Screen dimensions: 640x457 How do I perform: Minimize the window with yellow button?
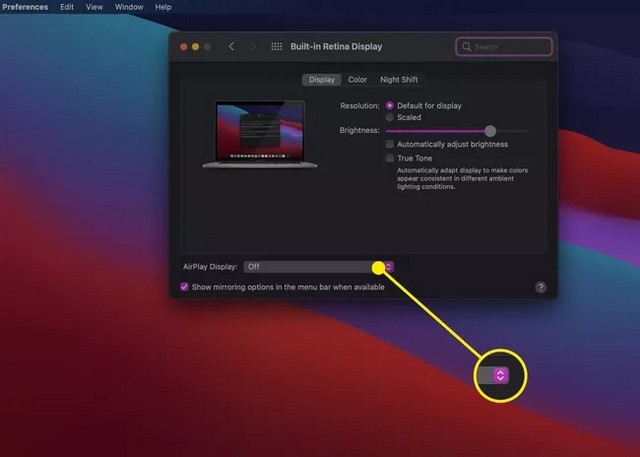[196, 47]
